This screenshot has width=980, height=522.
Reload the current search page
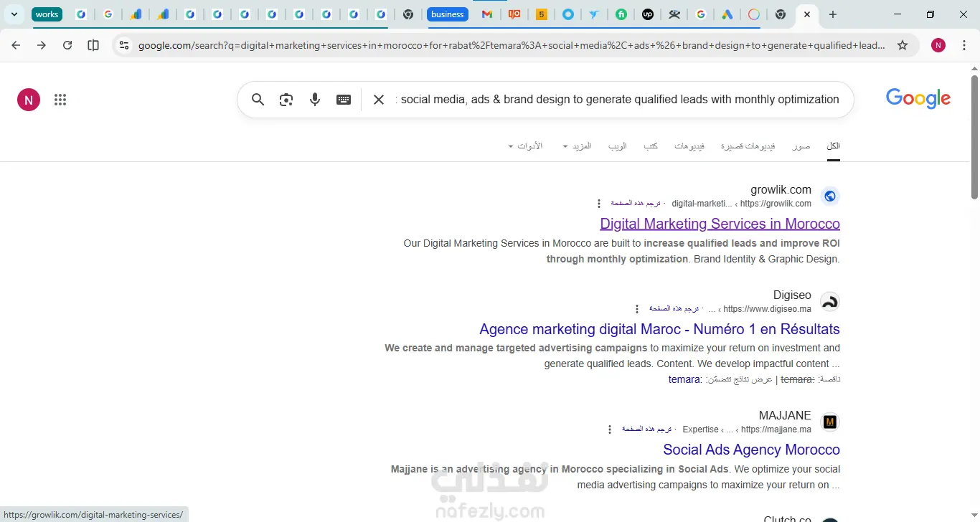(x=67, y=45)
